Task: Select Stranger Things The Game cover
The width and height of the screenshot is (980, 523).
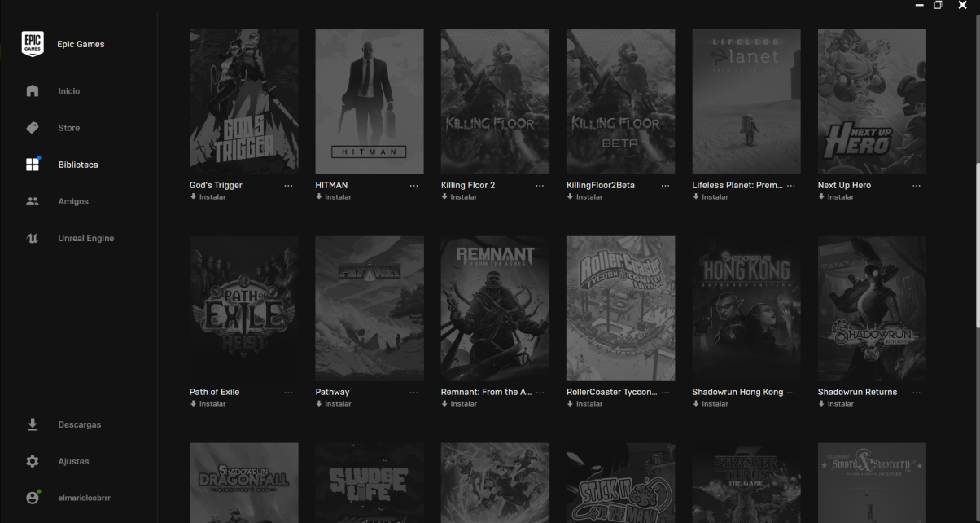Action: click(746, 483)
